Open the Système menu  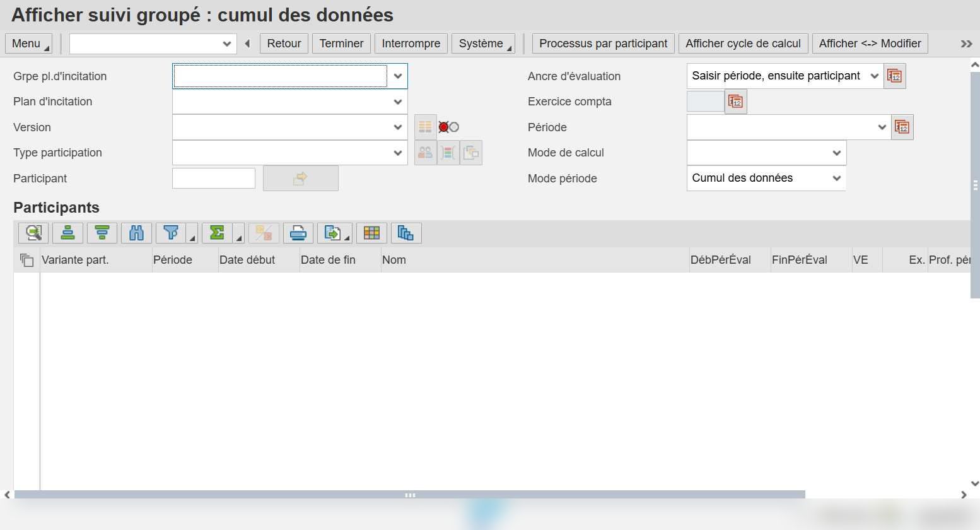pyautogui.click(x=483, y=44)
